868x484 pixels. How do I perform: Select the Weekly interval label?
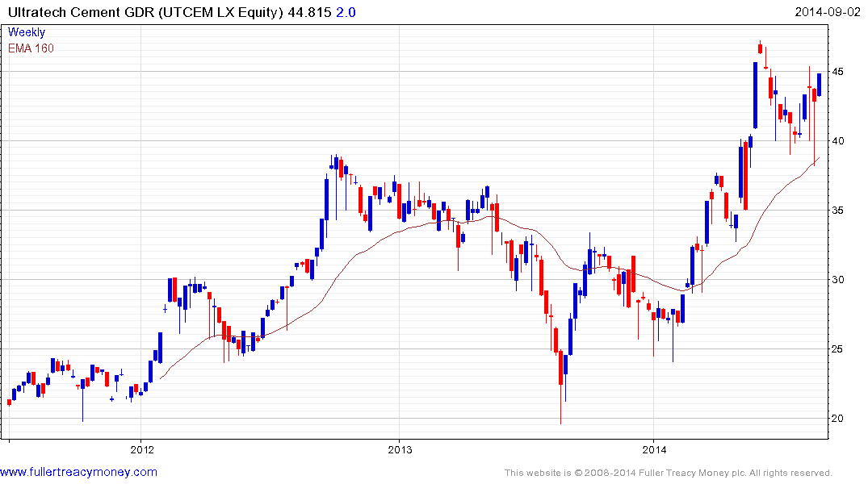coord(27,32)
